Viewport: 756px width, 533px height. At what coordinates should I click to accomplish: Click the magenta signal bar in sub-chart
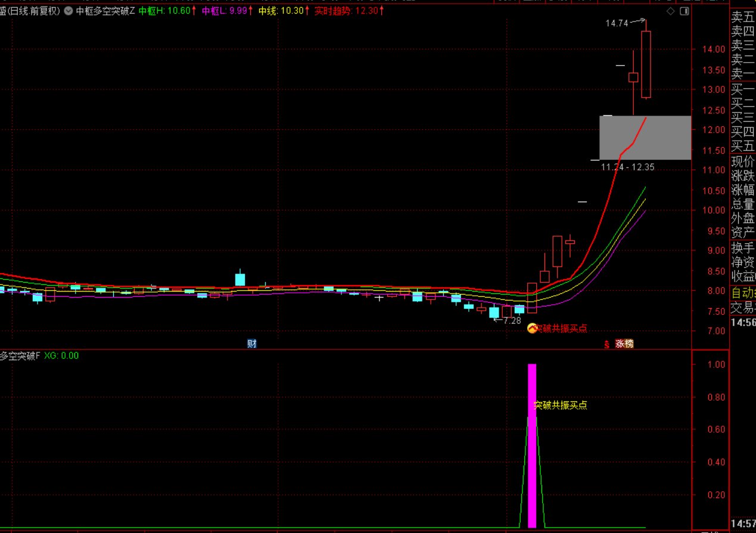click(x=532, y=445)
